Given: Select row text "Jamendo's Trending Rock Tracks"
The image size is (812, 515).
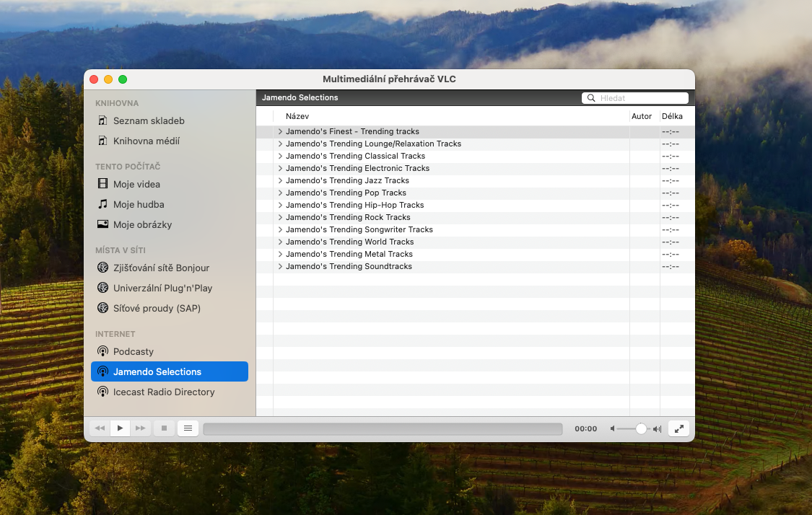Looking at the screenshot, I should [348, 217].
